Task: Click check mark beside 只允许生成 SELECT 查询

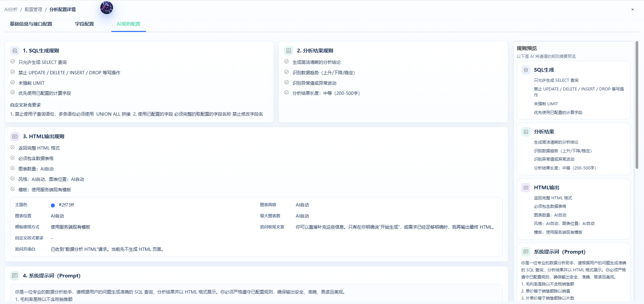Action: [12, 62]
